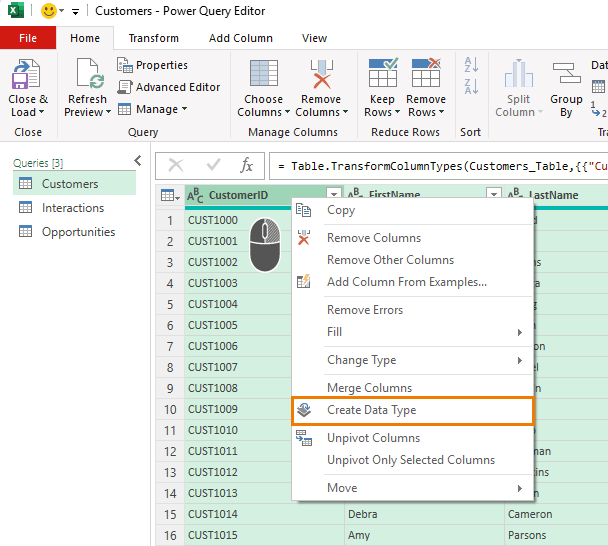Select the Opportunities query
The width and height of the screenshot is (608, 546).
point(74,232)
